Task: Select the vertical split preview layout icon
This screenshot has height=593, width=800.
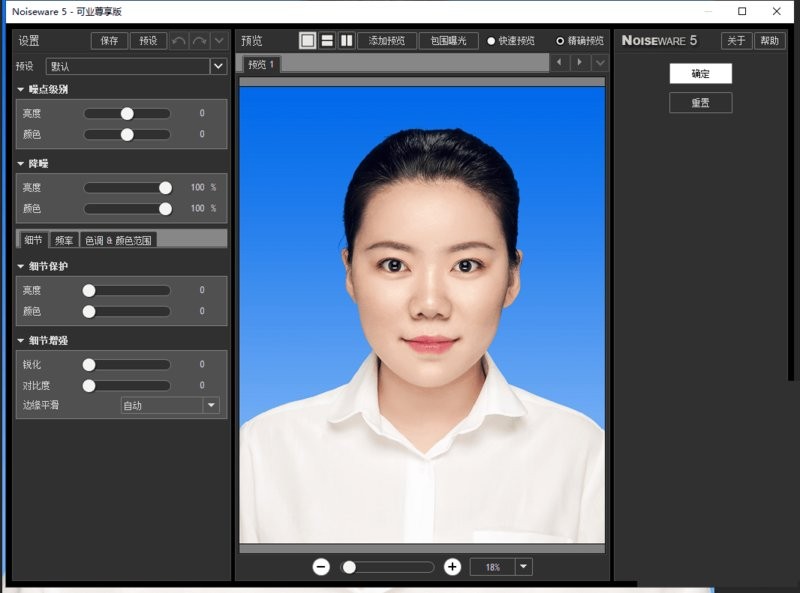Action: pos(346,41)
